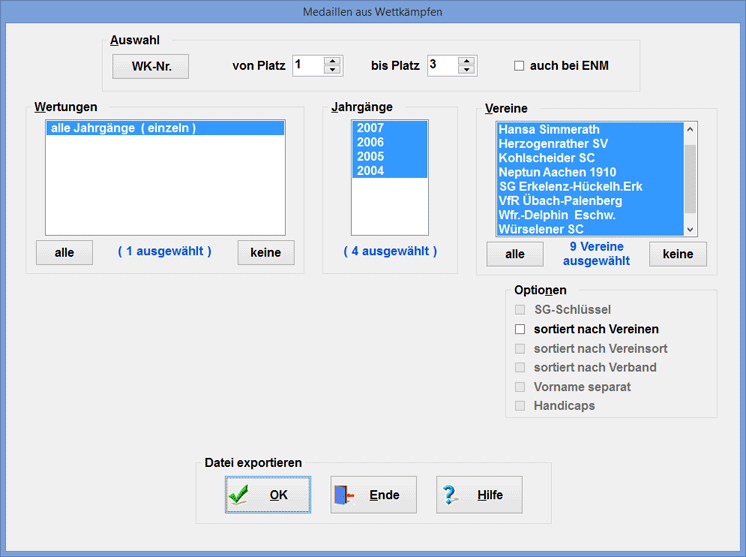This screenshot has height=557, width=746.
Task: Decrease the 'bis Platz' value with down arrow
Action: (466, 70)
